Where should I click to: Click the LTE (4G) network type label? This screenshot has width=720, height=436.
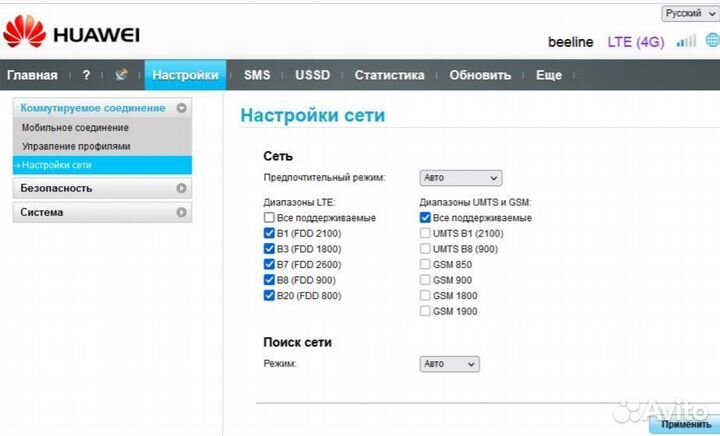click(x=636, y=42)
